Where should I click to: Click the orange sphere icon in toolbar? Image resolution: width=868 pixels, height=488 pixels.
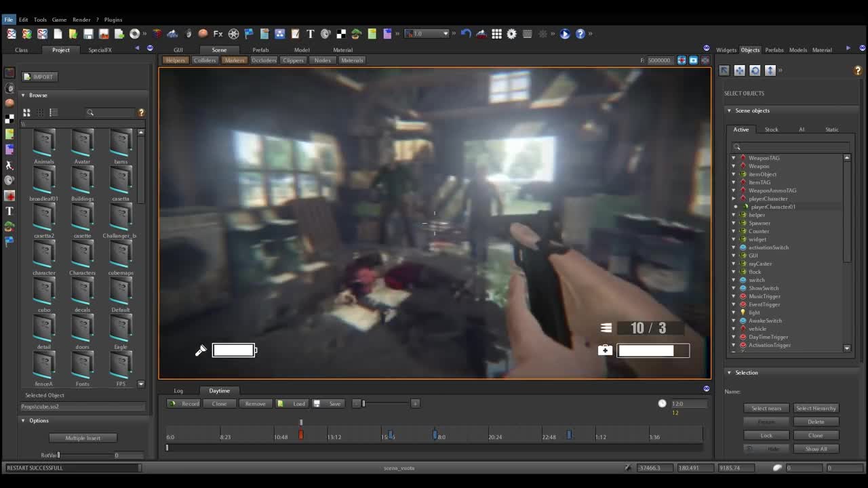(x=203, y=34)
